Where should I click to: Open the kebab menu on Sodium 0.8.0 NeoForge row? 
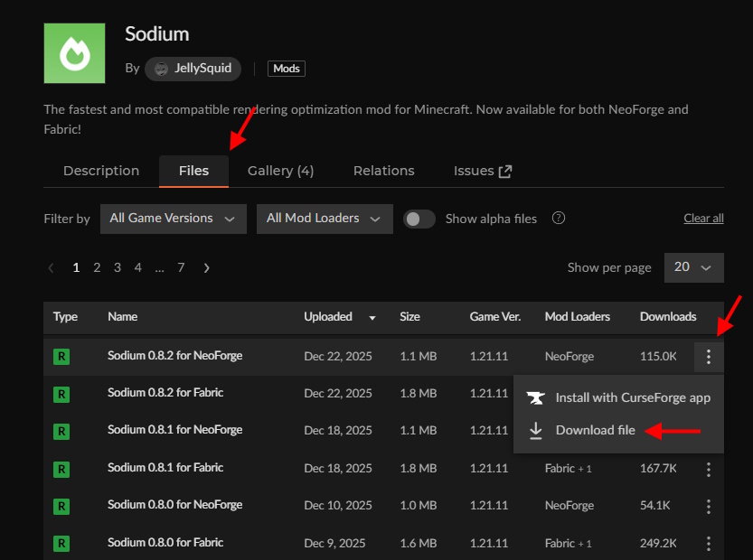tap(709, 505)
